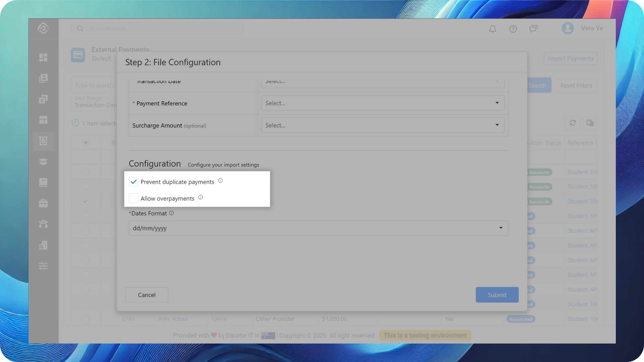Open the chat messages icon
The image size is (644, 362).
[x=533, y=29]
